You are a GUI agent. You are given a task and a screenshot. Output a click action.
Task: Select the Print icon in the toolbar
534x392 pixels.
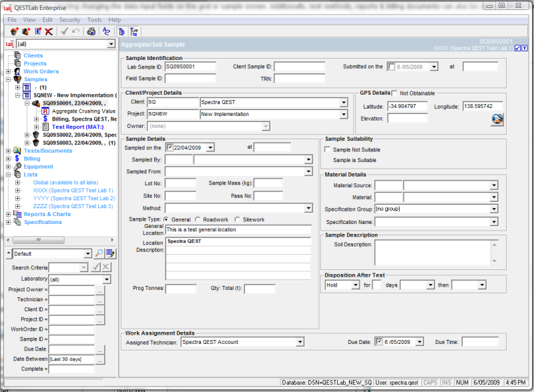coord(91,31)
